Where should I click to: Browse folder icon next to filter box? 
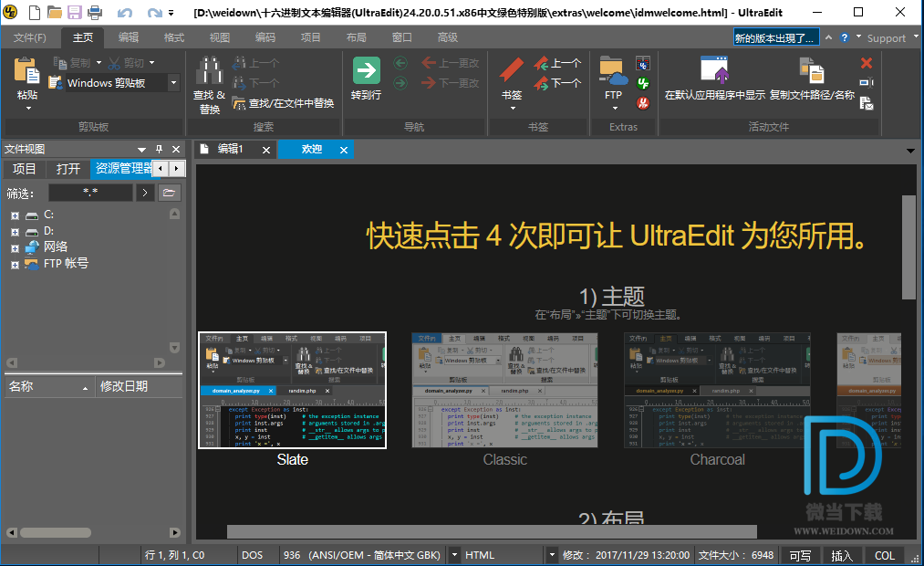point(169,193)
